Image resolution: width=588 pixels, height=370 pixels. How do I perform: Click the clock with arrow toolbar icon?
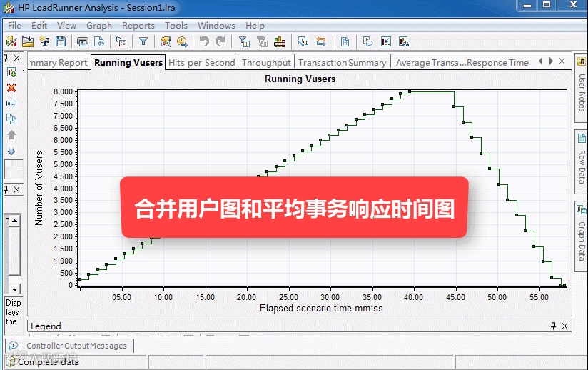pyautogui.click(x=182, y=41)
